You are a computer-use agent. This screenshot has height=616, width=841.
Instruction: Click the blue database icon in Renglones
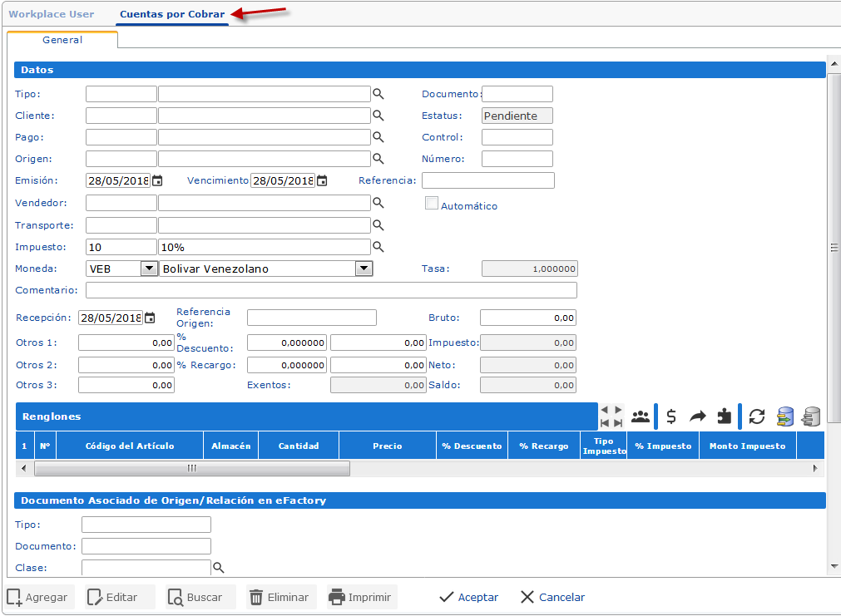tap(784, 416)
